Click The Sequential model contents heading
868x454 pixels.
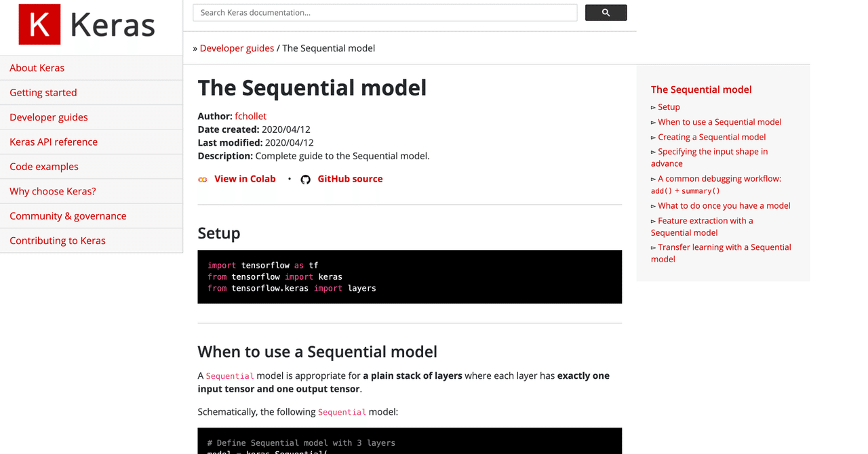tap(701, 89)
